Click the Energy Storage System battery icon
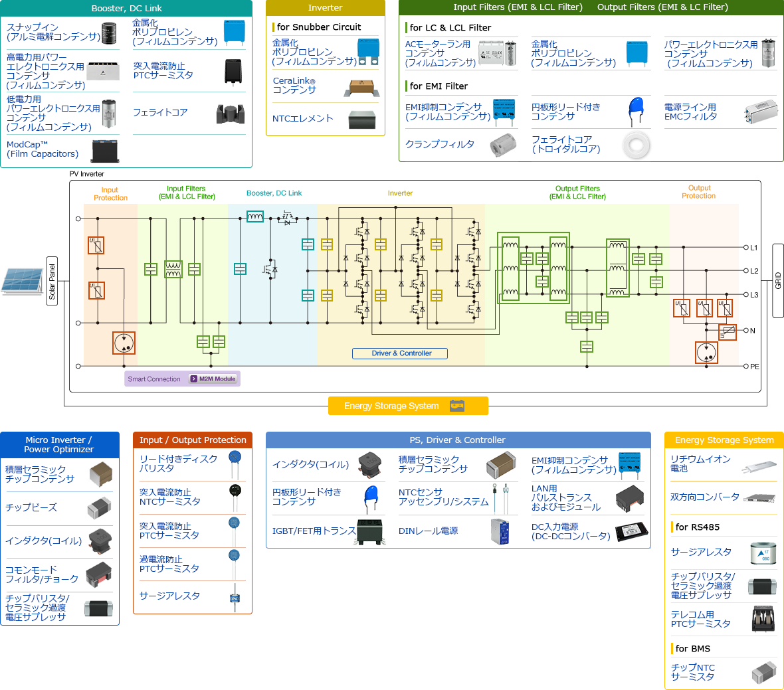Viewport: 784px width, 690px height. [x=457, y=406]
